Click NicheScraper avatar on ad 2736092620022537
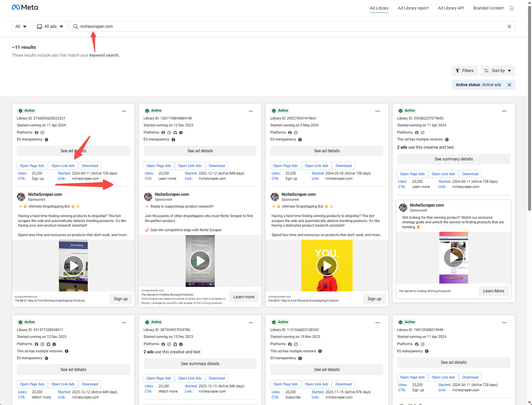 click(21, 197)
